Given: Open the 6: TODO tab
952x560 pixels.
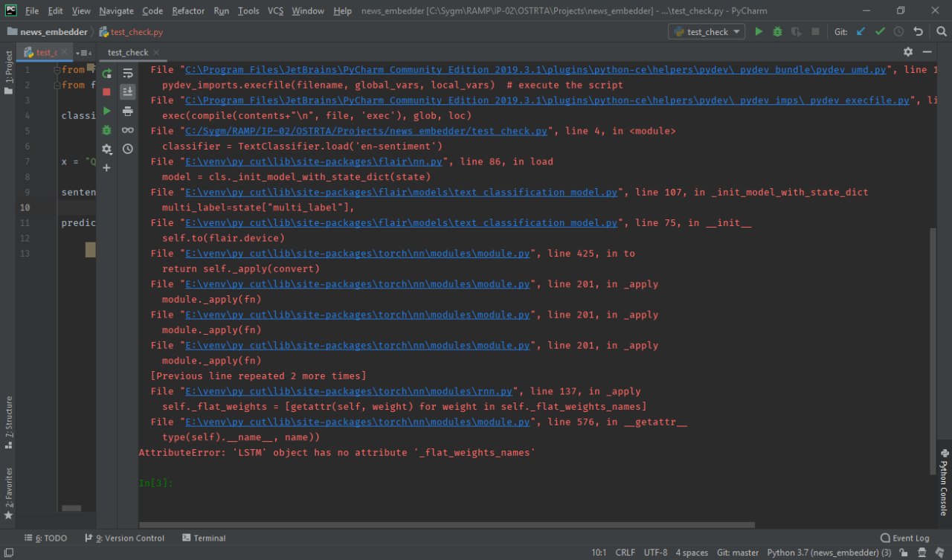Looking at the screenshot, I should (x=46, y=538).
